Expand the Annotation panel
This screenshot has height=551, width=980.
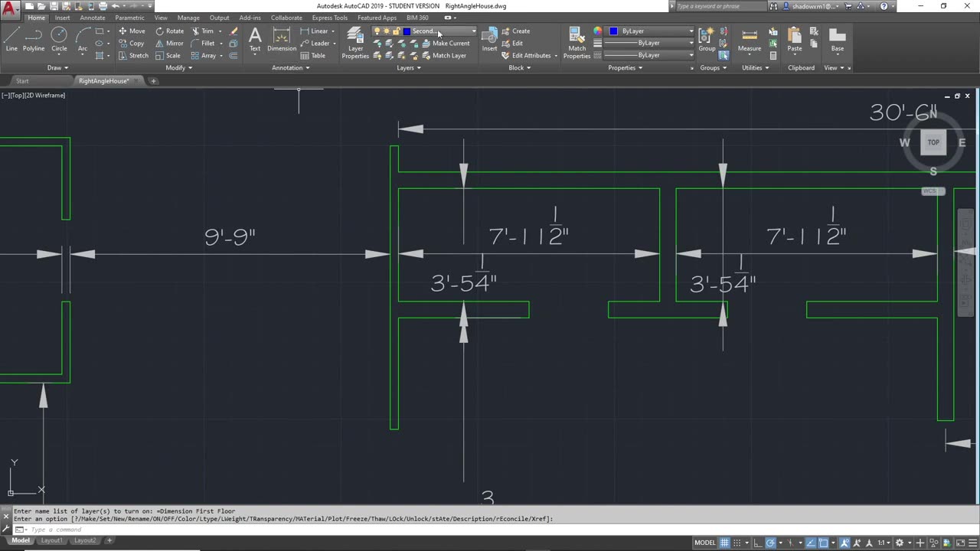coord(291,67)
